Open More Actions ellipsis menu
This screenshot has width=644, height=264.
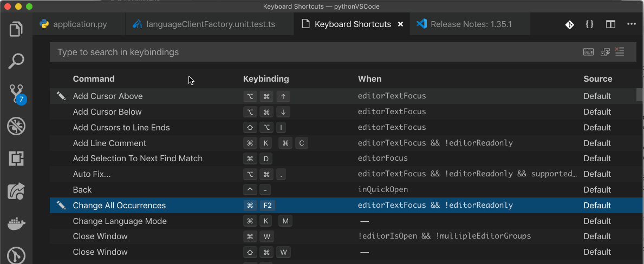631,24
